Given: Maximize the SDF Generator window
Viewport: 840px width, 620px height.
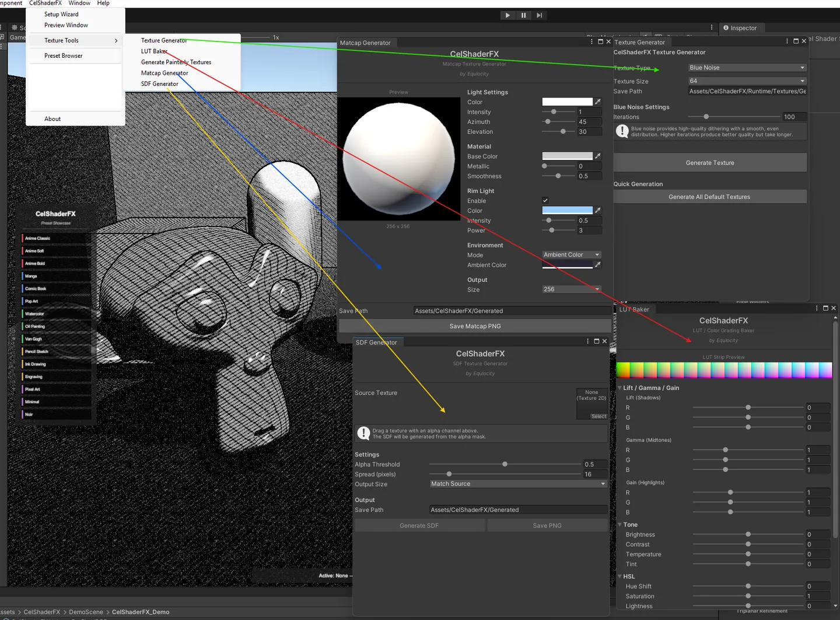Looking at the screenshot, I should (x=596, y=342).
